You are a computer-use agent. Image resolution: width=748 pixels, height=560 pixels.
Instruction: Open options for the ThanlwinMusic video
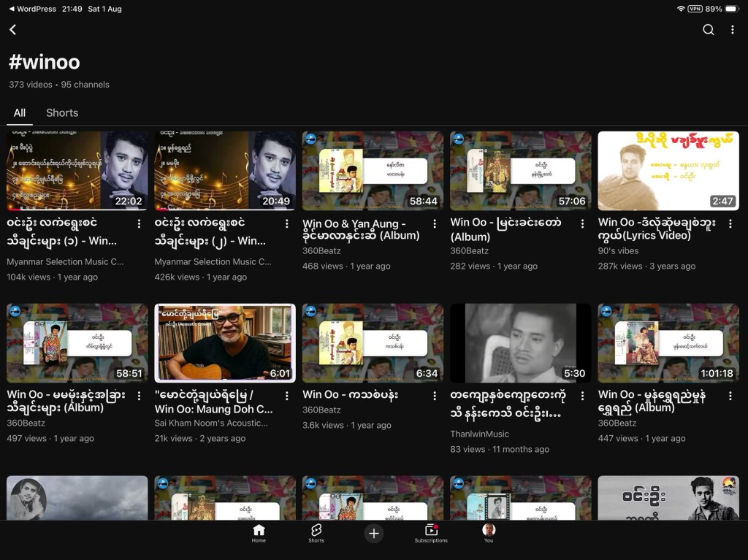click(582, 396)
